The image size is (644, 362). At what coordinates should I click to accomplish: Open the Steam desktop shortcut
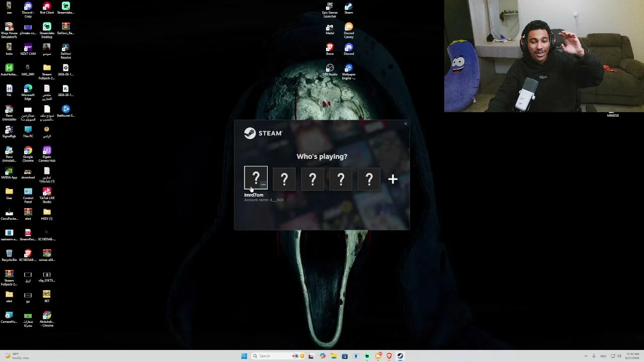349,9
